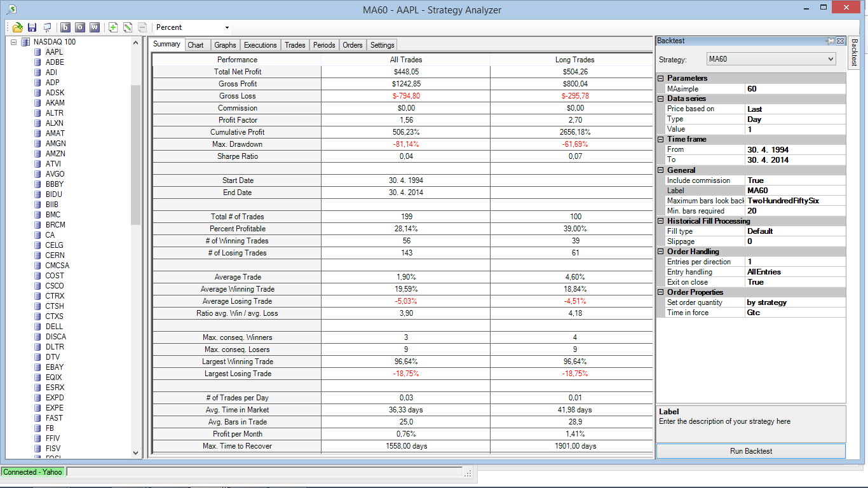Click the vertical Backtest side tab
This screenshot has height=488, width=868.
click(x=854, y=53)
